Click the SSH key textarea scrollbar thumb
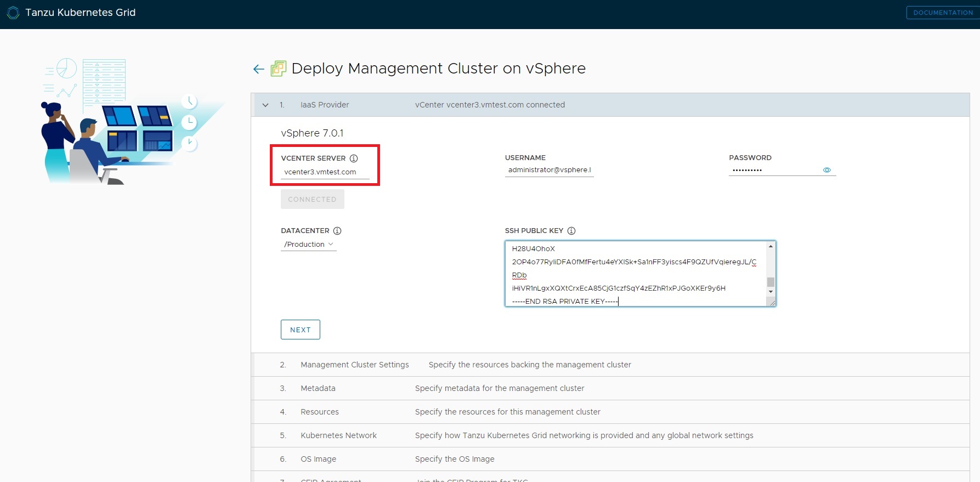 pyautogui.click(x=771, y=282)
